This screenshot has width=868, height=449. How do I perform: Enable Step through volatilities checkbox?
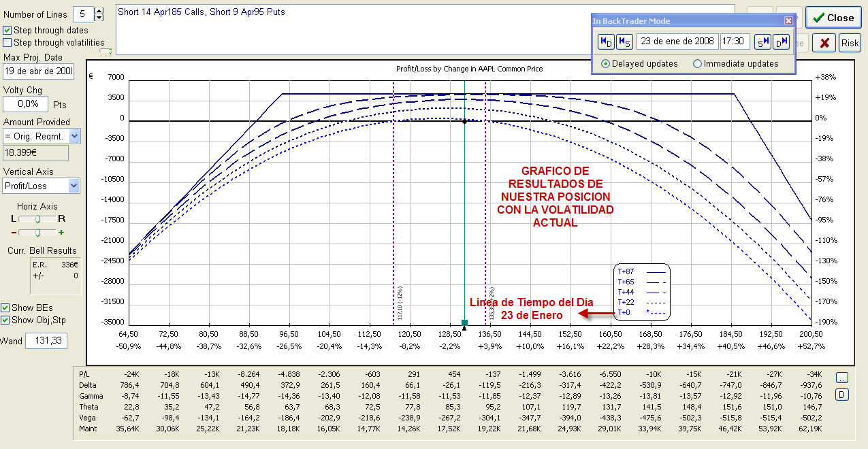tap(7, 42)
